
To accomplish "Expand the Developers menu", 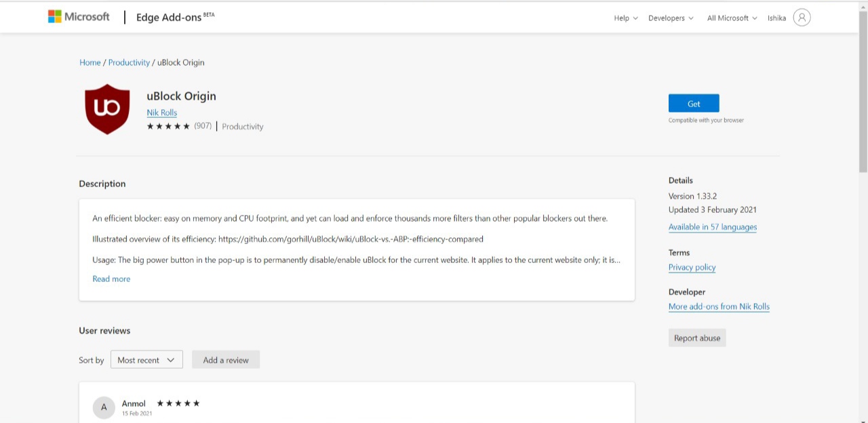I will [671, 18].
